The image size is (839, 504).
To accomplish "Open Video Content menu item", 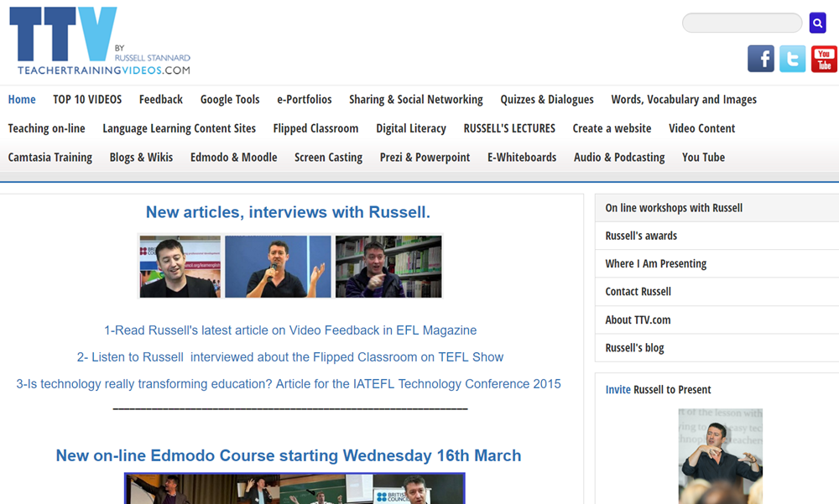I will click(x=702, y=128).
